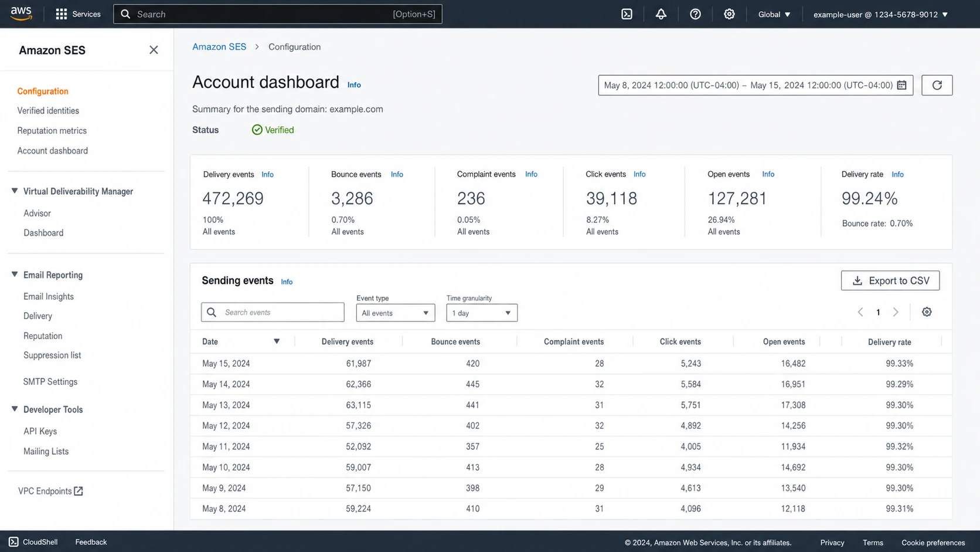The width and height of the screenshot is (980, 552).
Task: Open the date range picker field
Action: 756,85
